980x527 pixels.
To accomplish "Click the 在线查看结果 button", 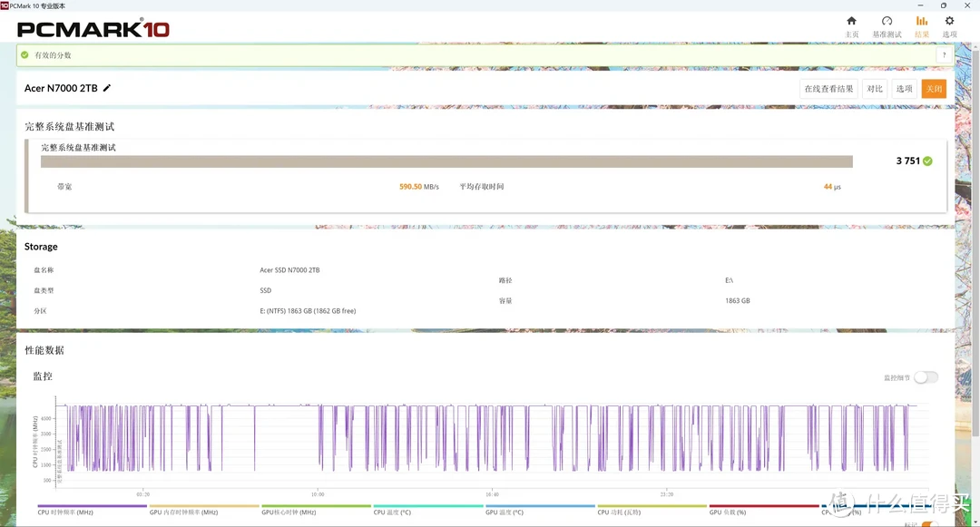I will pos(828,89).
